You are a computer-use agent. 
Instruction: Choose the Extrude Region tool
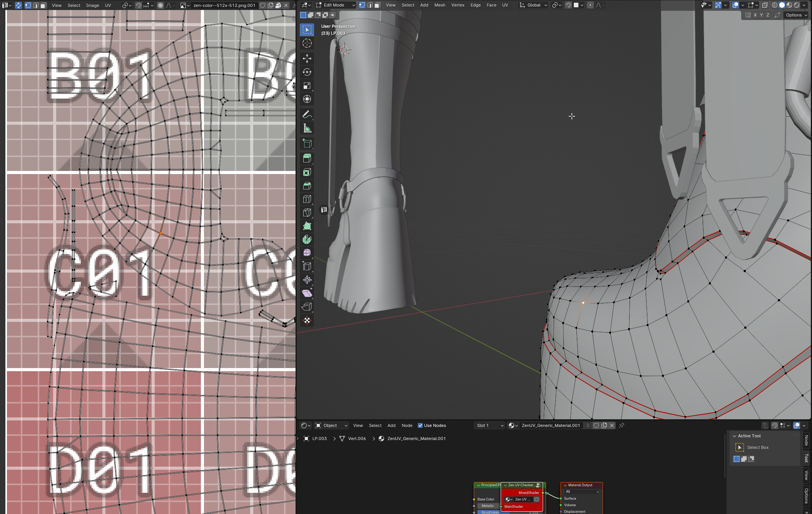pos(307,158)
